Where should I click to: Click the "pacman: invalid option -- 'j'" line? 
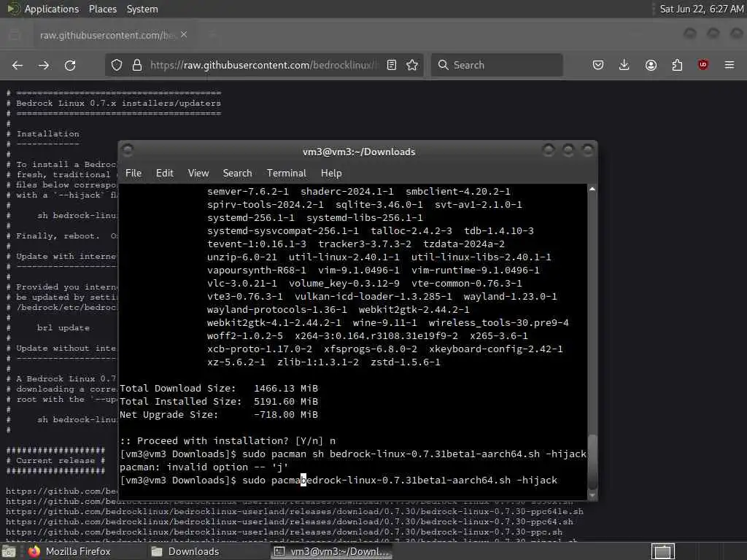click(204, 467)
